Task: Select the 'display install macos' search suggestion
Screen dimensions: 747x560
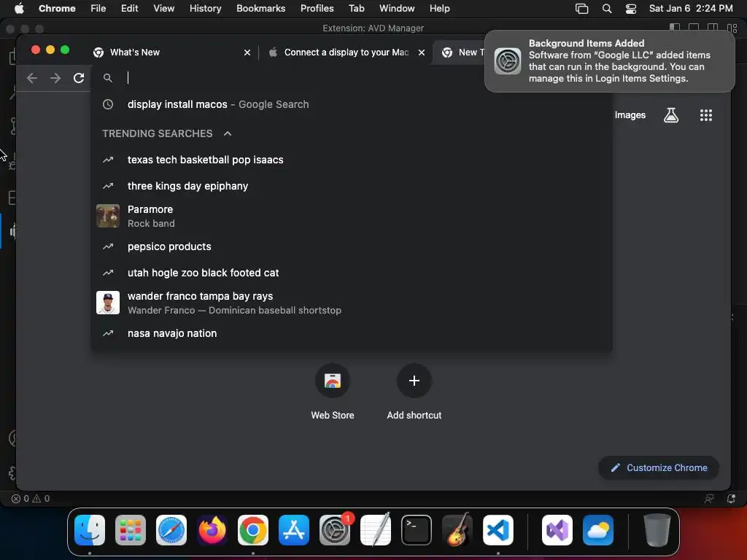Action: pyautogui.click(x=352, y=104)
